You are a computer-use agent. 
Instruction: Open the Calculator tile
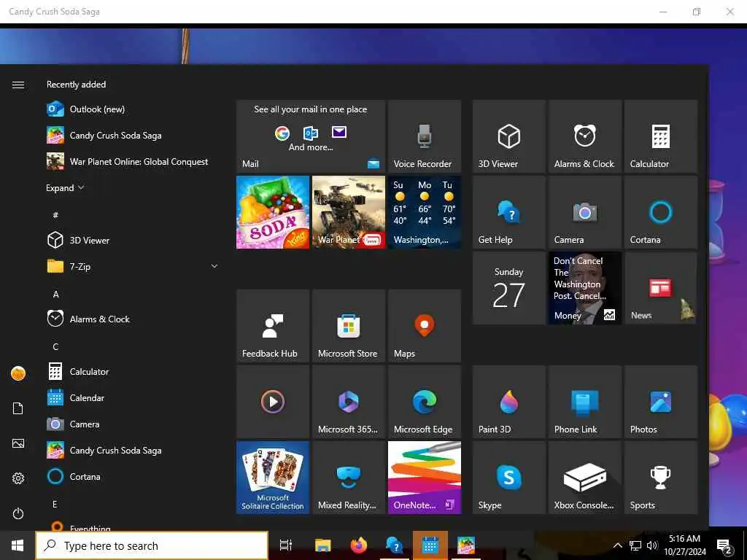pos(661,136)
